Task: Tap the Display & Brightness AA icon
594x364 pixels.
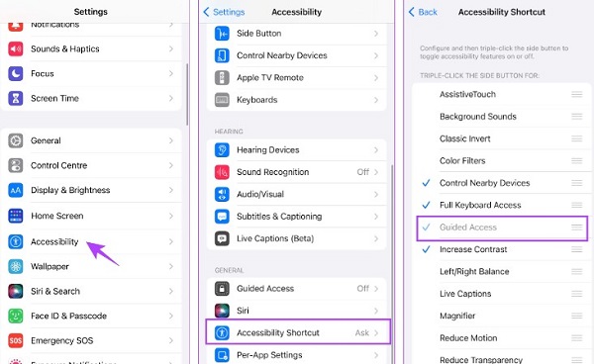Action: tap(16, 190)
